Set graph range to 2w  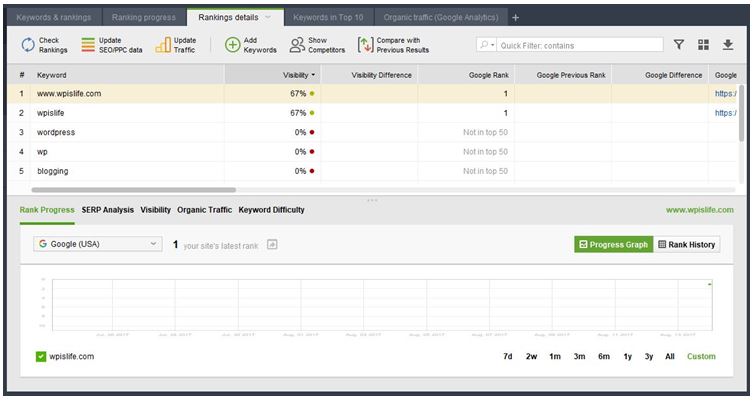pyautogui.click(x=531, y=356)
